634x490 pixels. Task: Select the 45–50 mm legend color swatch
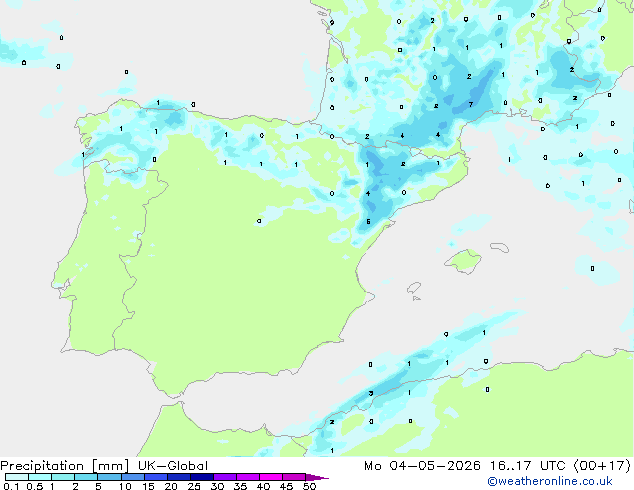294,477
